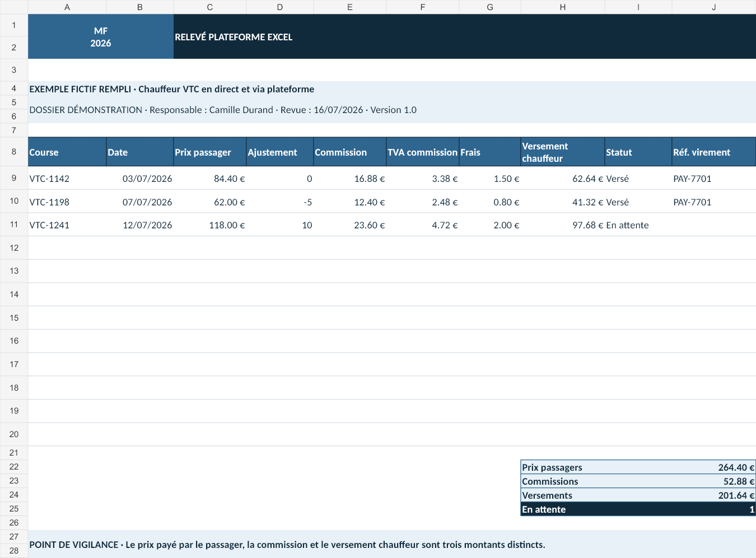The height and width of the screenshot is (558, 756).
Task: Click the Commission header cell
Action: 350,152
